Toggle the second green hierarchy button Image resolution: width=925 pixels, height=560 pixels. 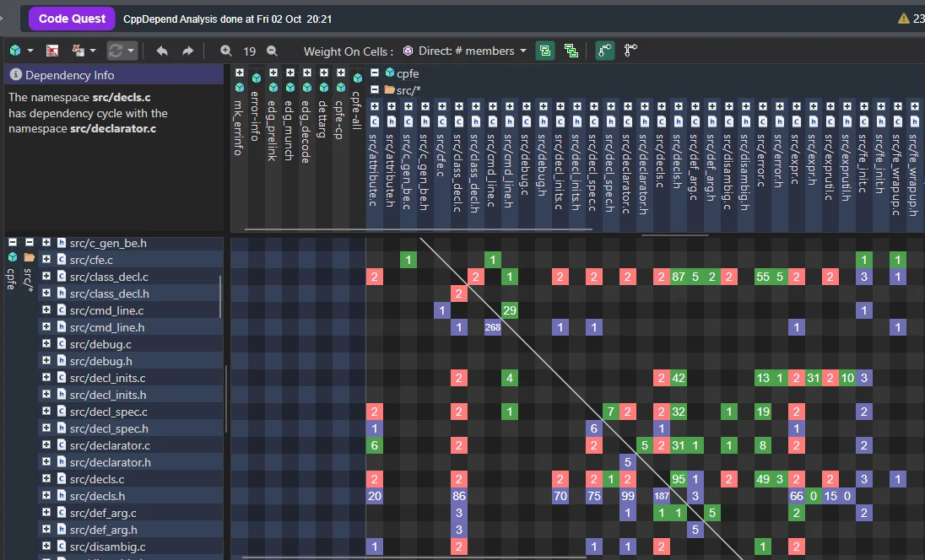[571, 51]
